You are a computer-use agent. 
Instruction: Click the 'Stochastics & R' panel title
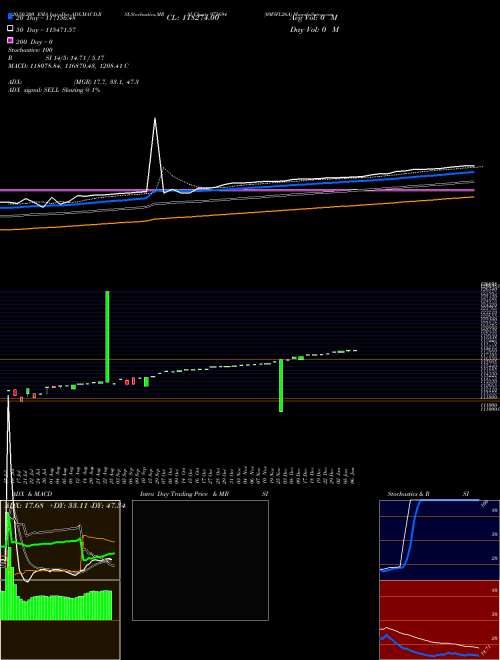click(x=409, y=494)
